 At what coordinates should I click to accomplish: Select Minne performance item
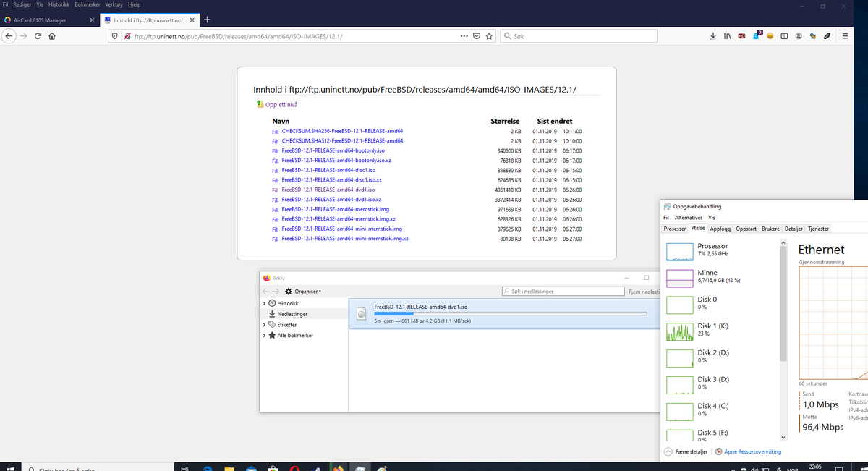(x=722, y=276)
